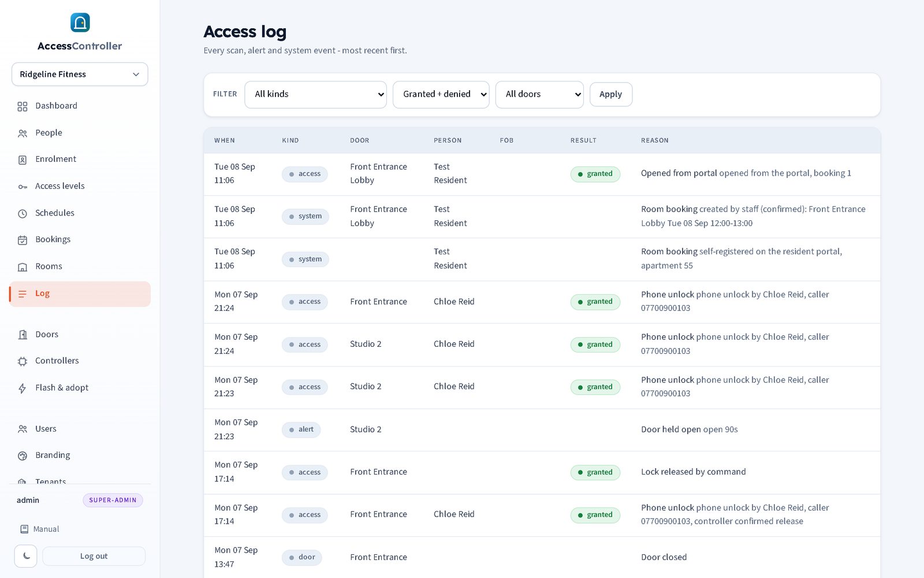The width and height of the screenshot is (924, 578).
Task: Click the PERSON column header
Action: 448,140
